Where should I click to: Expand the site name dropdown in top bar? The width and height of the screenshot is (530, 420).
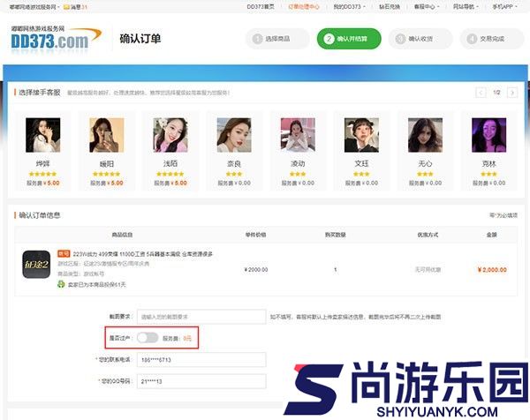[x=34, y=7]
